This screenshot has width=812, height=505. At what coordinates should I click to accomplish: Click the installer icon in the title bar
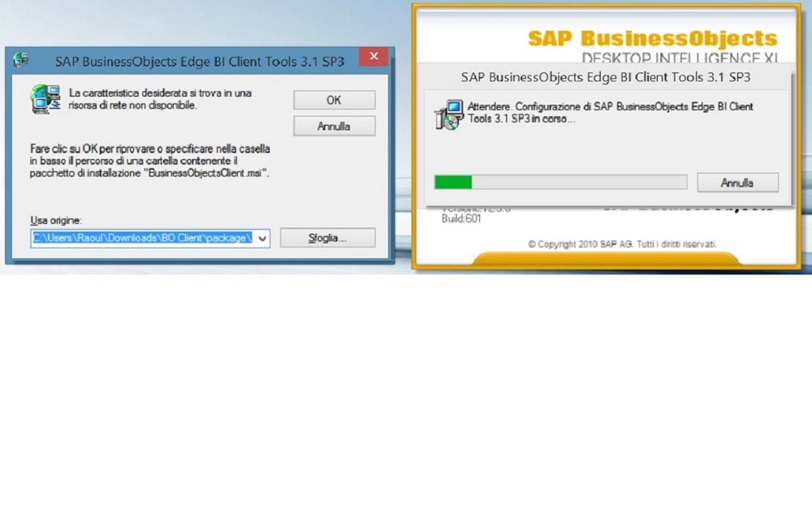22,61
